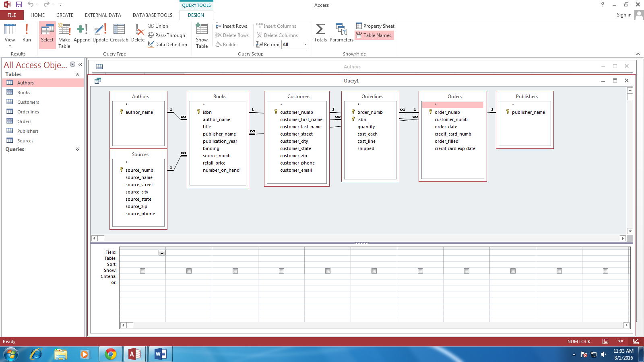This screenshot has width=644, height=362.
Task: Click the Windows Start button
Action: pyautogui.click(x=11, y=354)
